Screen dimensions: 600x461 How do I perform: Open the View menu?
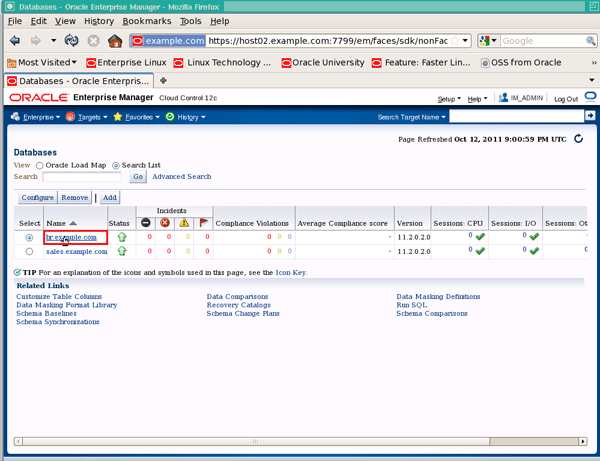65,21
